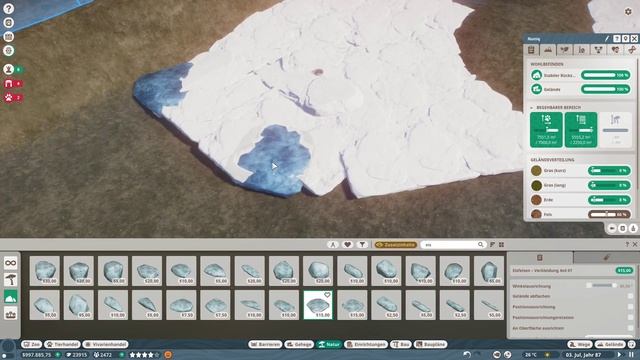The width and height of the screenshot is (640, 360).
Task: Open the Vivarienhandel menu button
Action: 105,344
